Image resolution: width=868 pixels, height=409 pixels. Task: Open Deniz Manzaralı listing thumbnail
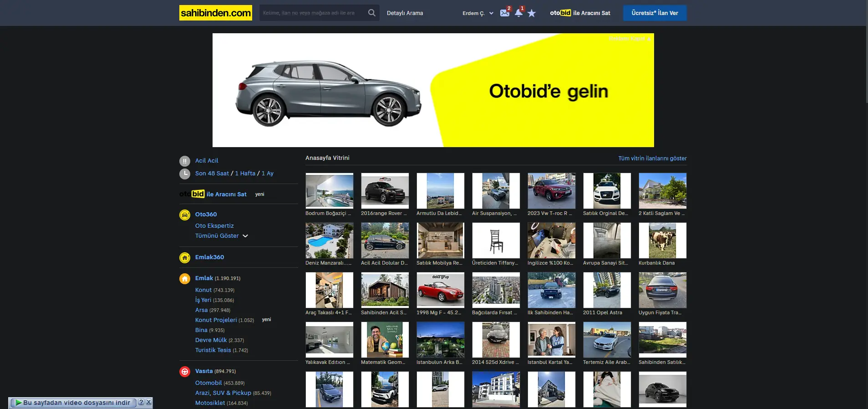coord(330,240)
